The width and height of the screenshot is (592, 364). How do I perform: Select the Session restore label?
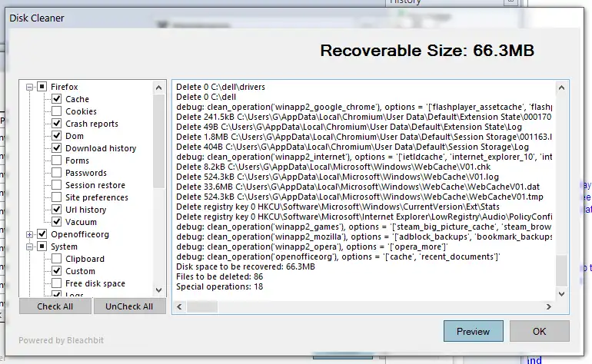[95, 185]
